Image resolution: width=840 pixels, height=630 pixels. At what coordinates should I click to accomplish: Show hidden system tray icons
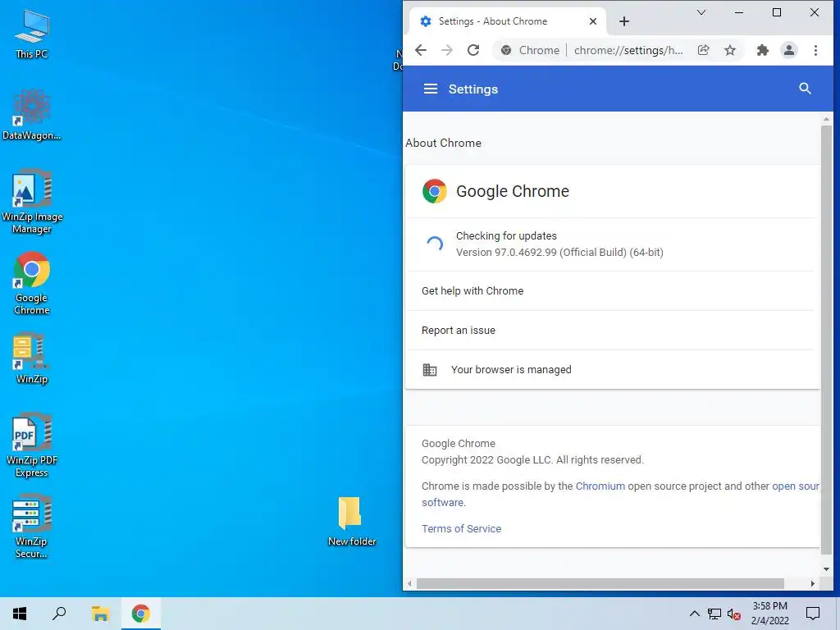[x=694, y=614]
